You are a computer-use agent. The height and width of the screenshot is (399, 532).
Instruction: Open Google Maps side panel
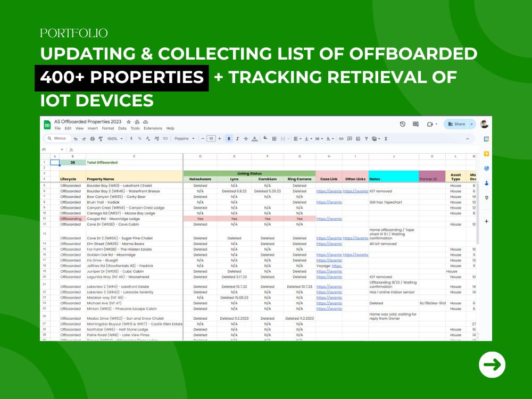[487, 198]
